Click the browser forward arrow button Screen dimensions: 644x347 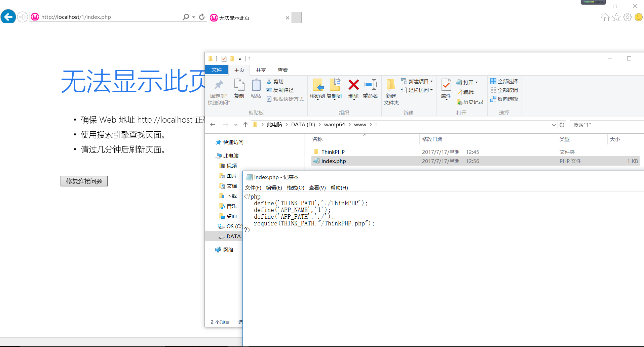23,17
